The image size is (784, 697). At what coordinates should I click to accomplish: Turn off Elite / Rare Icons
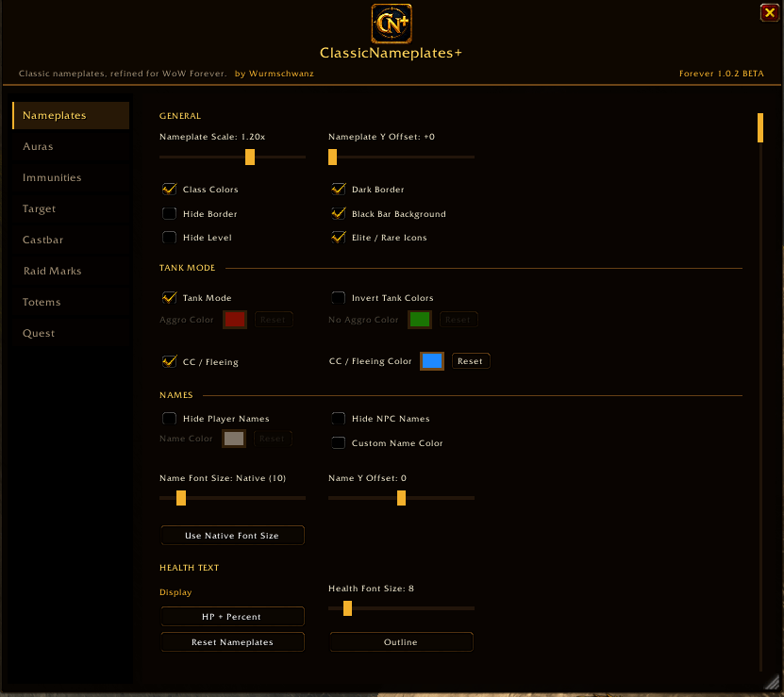click(x=339, y=238)
